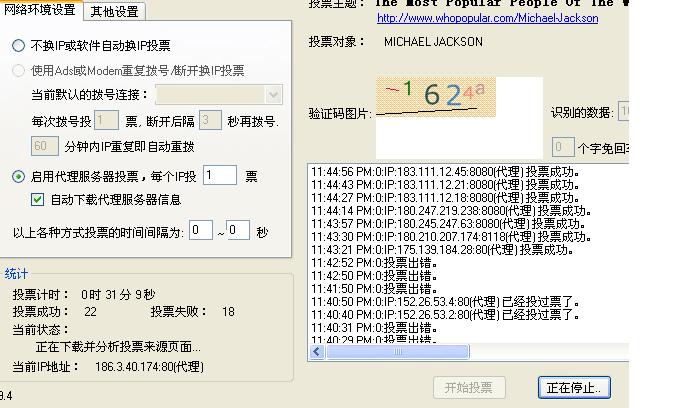Toggle 自动下载代理服务器信息 checkbox
This screenshot has height=408, width=683.
pyautogui.click(x=38, y=200)
